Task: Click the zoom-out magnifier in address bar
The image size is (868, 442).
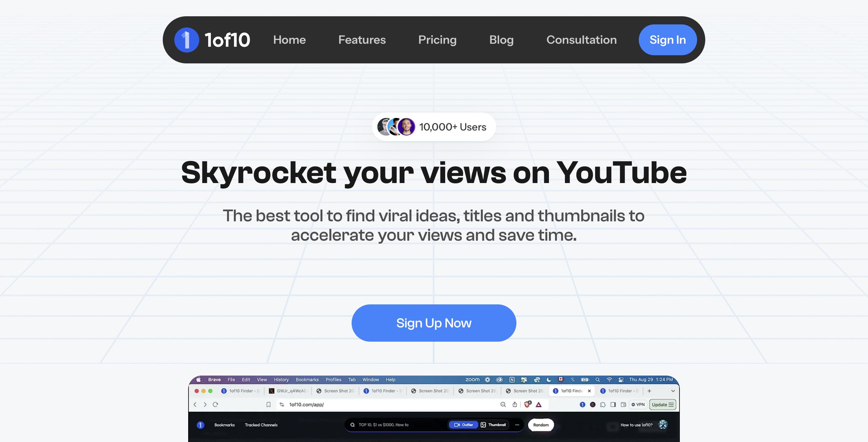Action: (503, 404)
